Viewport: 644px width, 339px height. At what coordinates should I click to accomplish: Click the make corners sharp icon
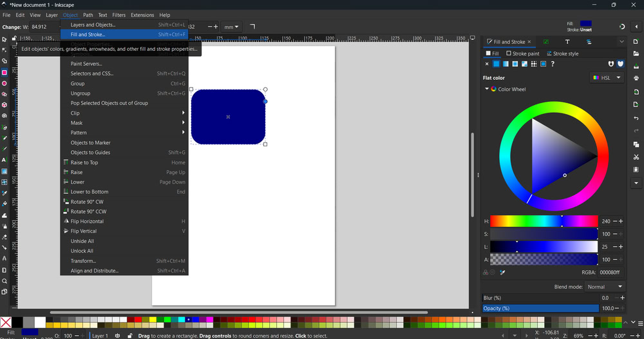click(252, 26)
